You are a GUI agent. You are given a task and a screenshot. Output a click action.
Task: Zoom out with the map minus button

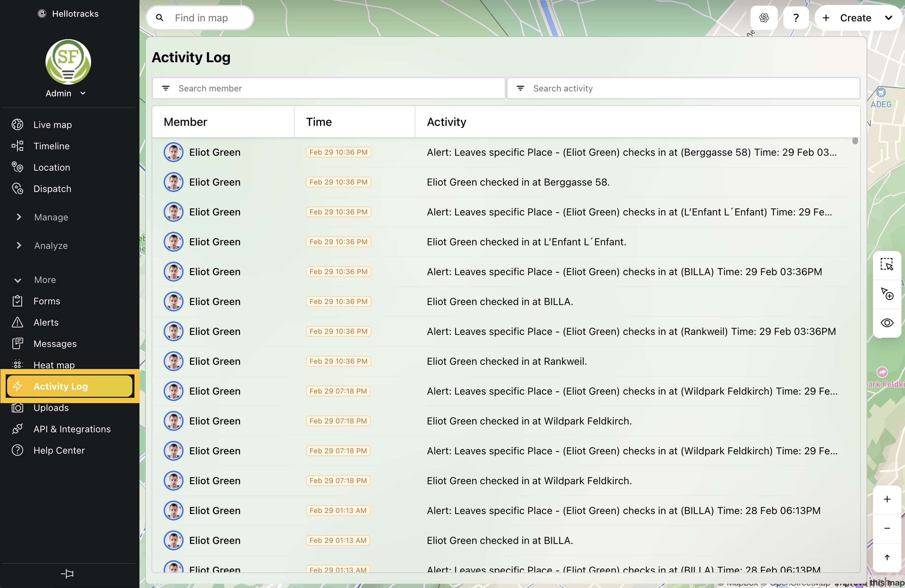(x=887, y=528)
